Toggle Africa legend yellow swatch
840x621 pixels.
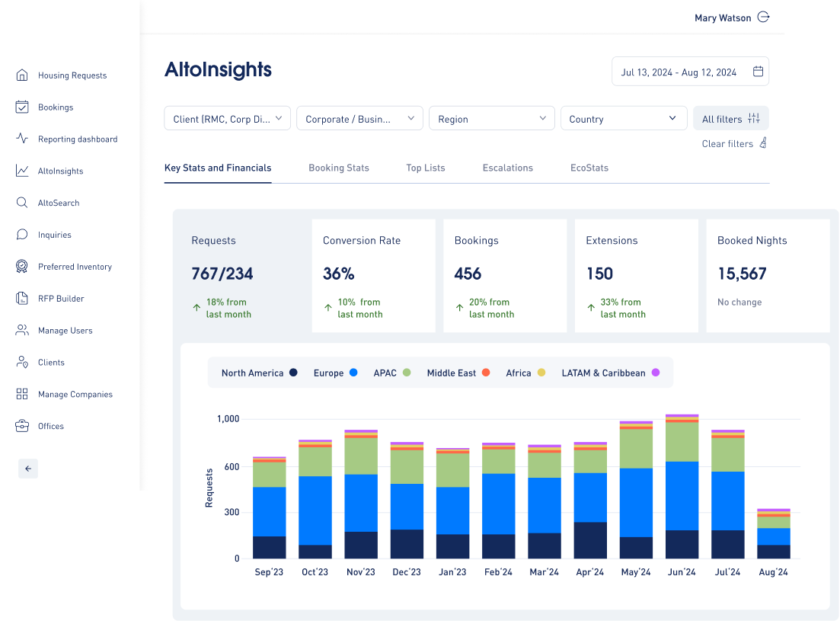pyautogui.click(x=541, y=373)
